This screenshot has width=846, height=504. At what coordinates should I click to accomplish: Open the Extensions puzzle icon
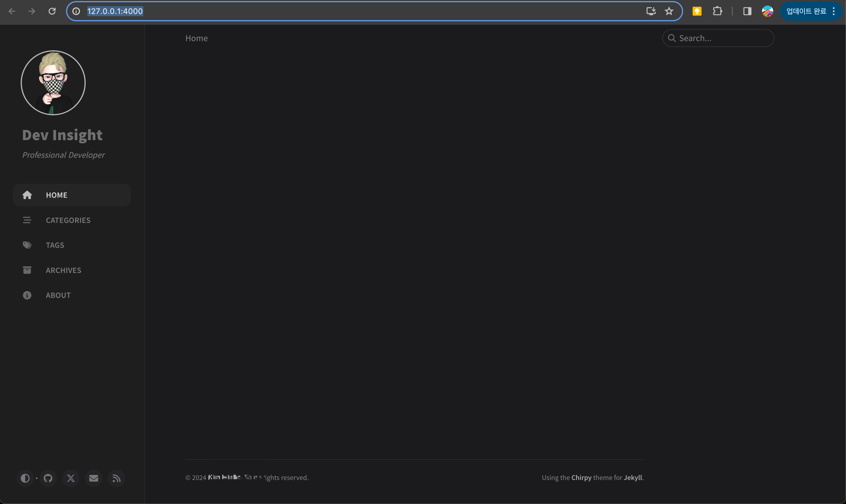pos(717,11)
